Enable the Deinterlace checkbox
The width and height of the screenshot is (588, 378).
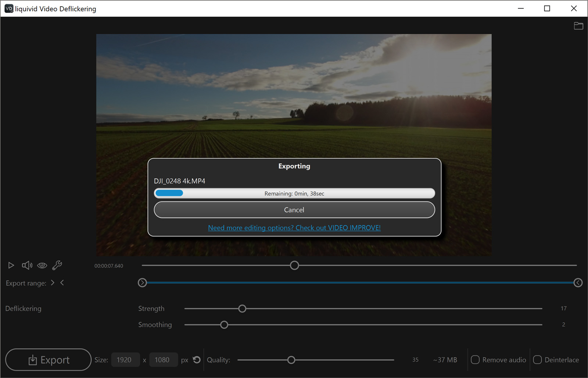538,360
